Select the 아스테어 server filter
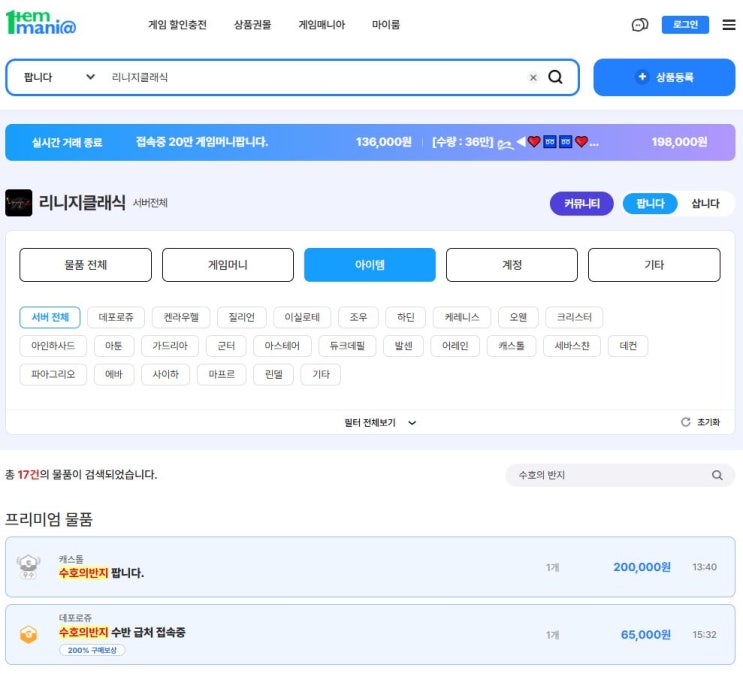Screen dimensions: 743x674 click(282, 346)
